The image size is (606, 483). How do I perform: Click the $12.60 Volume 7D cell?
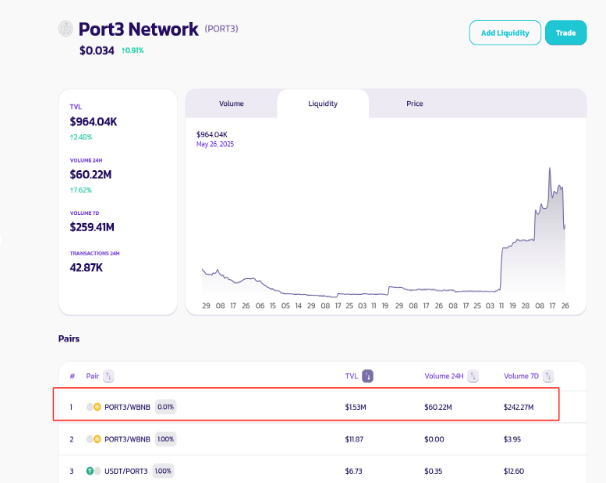(514, 471)
